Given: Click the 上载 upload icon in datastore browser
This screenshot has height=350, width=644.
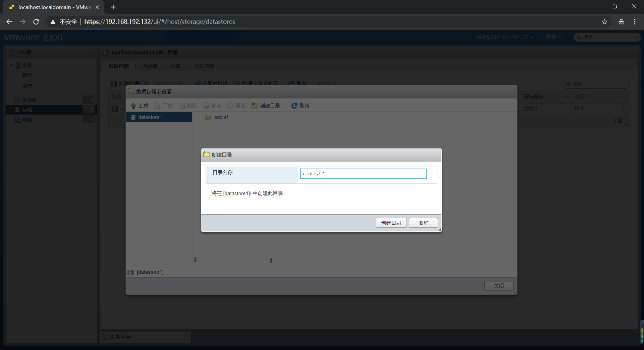Looking at the screenshot, I should pos(133,106).
